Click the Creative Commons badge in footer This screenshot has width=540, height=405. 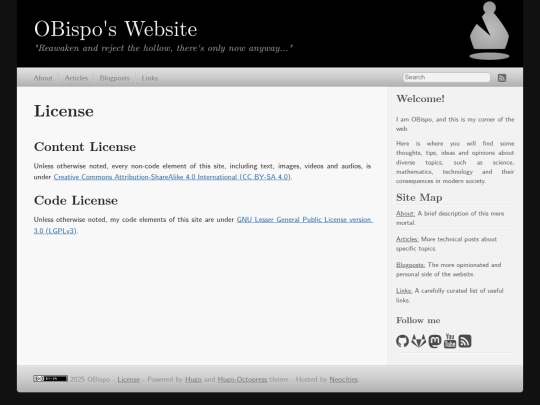50,379
